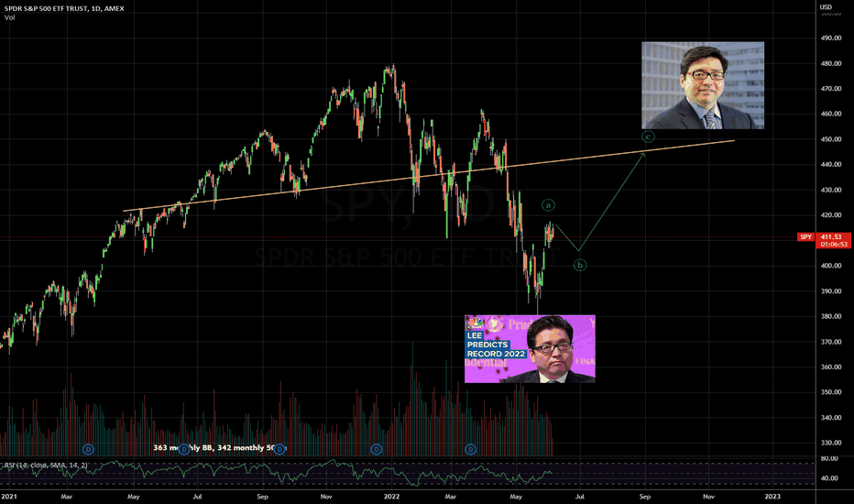
Task: Open dividend marker D just before 2022
Action: tap(377, 450)
